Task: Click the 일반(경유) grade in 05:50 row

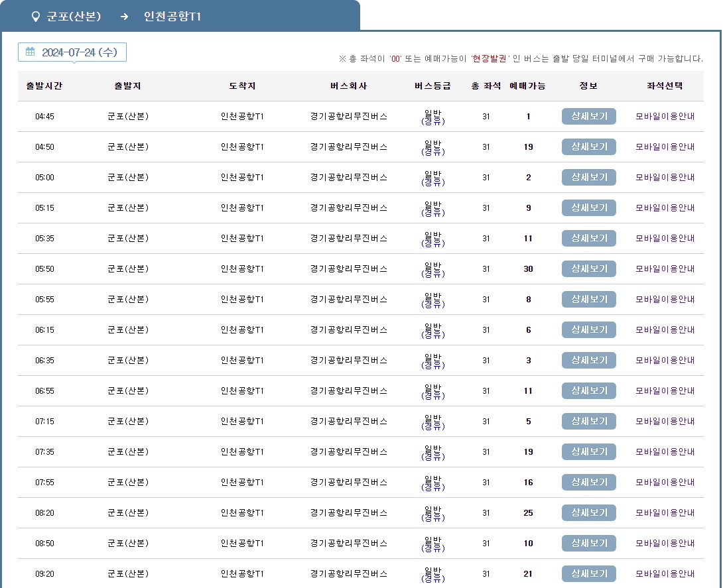Action: (x=433, y=270)
